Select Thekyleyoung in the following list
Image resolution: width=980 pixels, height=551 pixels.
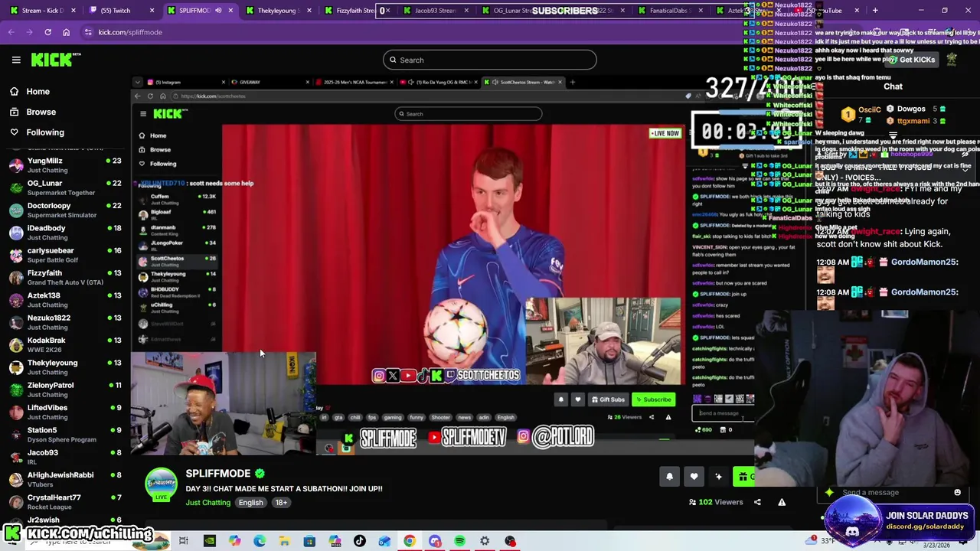tap(64, 367)
